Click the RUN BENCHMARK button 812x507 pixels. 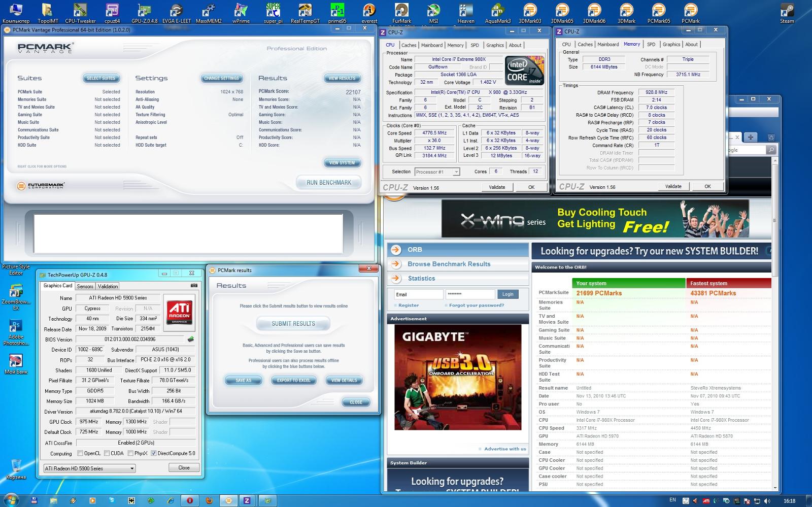[x=329, y=183]
